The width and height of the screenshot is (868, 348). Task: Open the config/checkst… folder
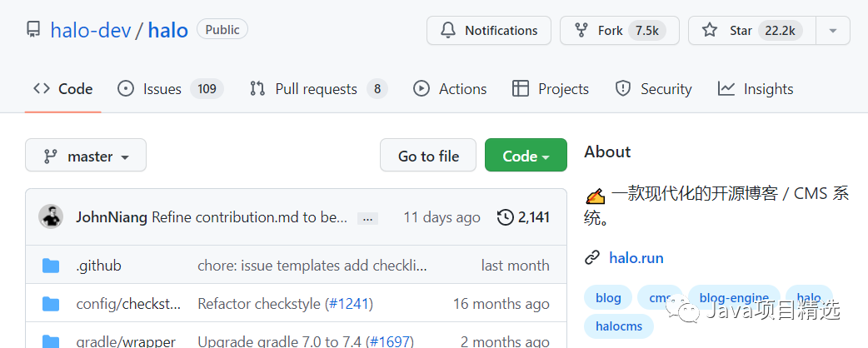pos(128,304)
